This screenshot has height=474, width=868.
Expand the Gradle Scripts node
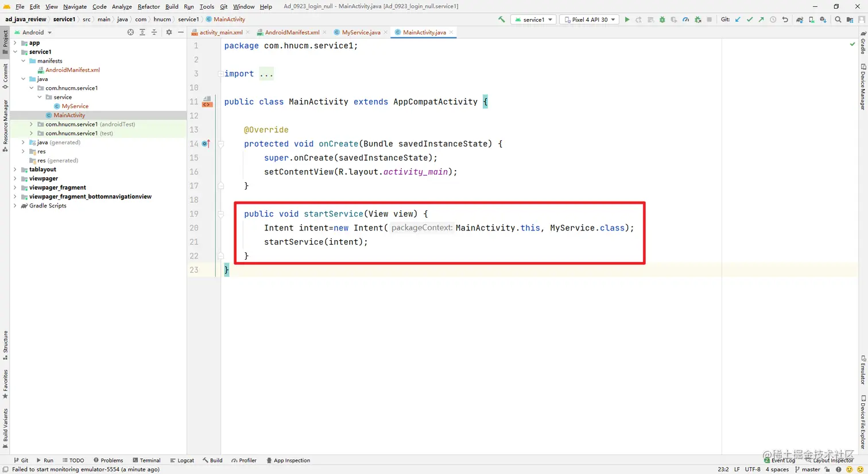15,206
